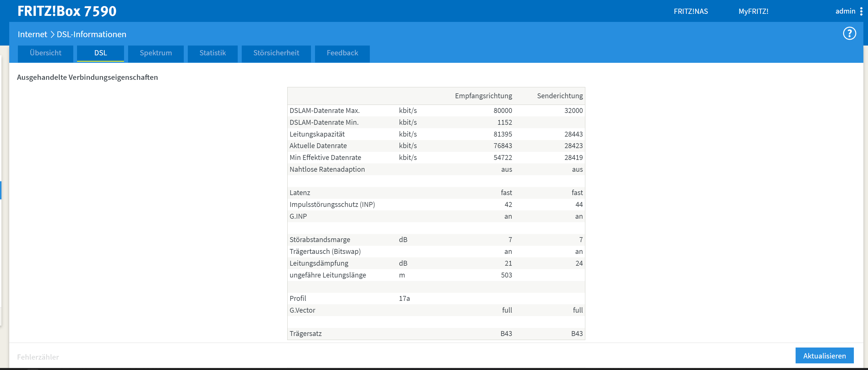Click the Fehlerzähler section heading
The image size is (868, 370).
[38, 357]
